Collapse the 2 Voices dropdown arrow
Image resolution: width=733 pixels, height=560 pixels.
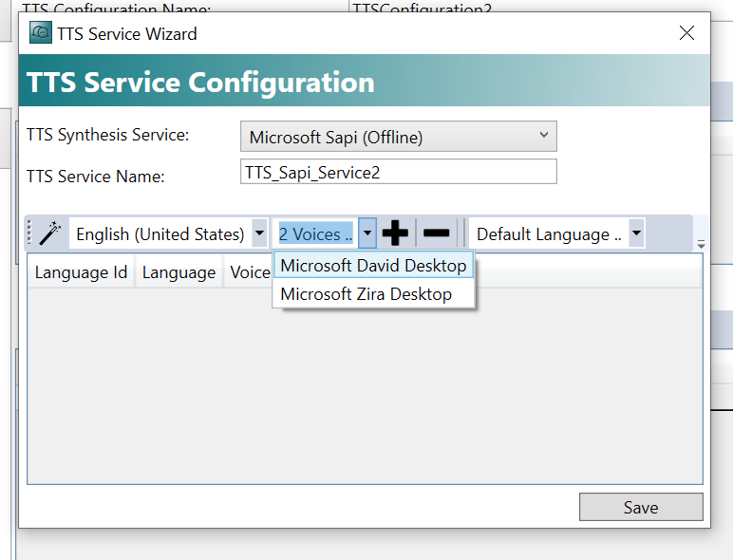pyautogui.click(x=367, y=233)
